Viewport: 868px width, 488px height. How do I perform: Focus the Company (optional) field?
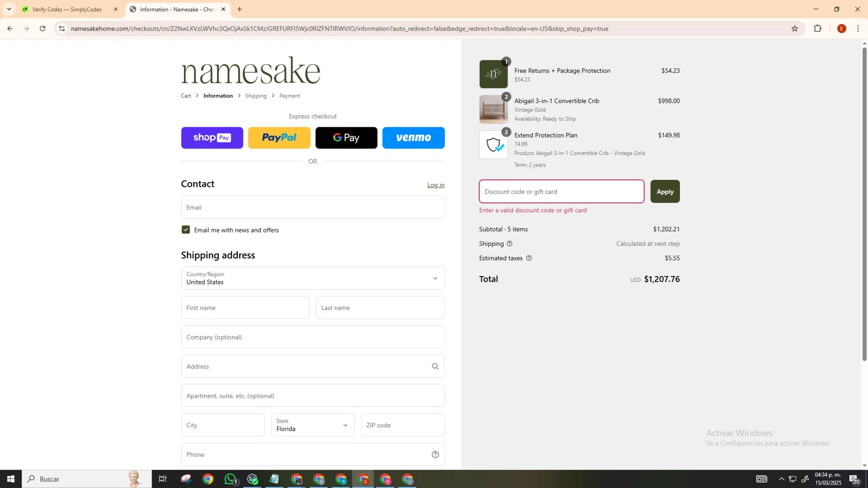pyautogui.click(x=312, y=337)
